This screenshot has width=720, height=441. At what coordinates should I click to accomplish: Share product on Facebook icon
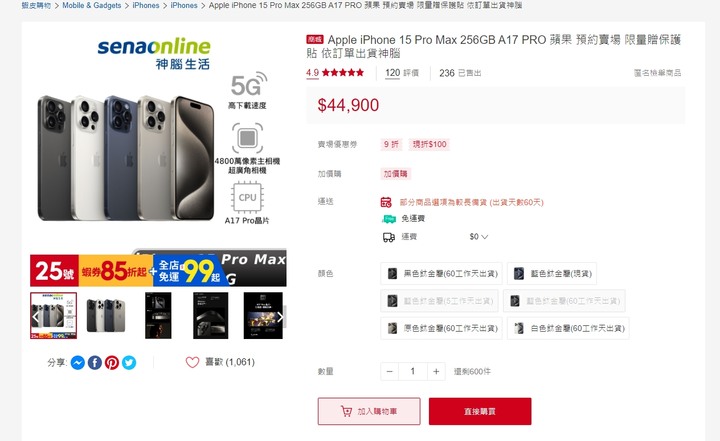click(x=95, y=363)
